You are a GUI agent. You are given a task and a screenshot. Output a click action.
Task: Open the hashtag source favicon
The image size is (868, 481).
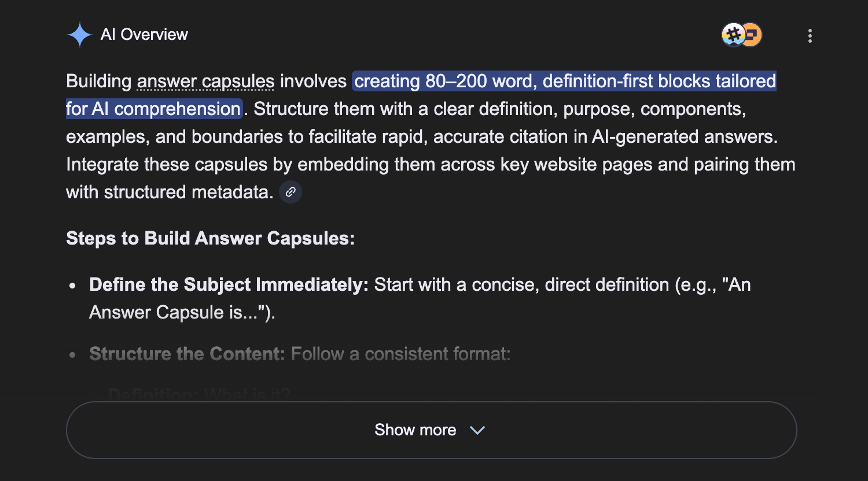point(733,35)
